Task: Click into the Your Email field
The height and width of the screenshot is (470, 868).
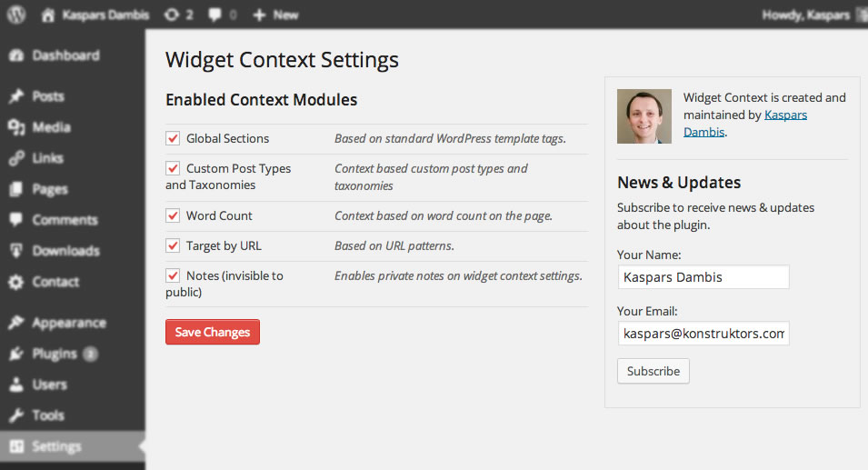Action: (x=703, y=334)
